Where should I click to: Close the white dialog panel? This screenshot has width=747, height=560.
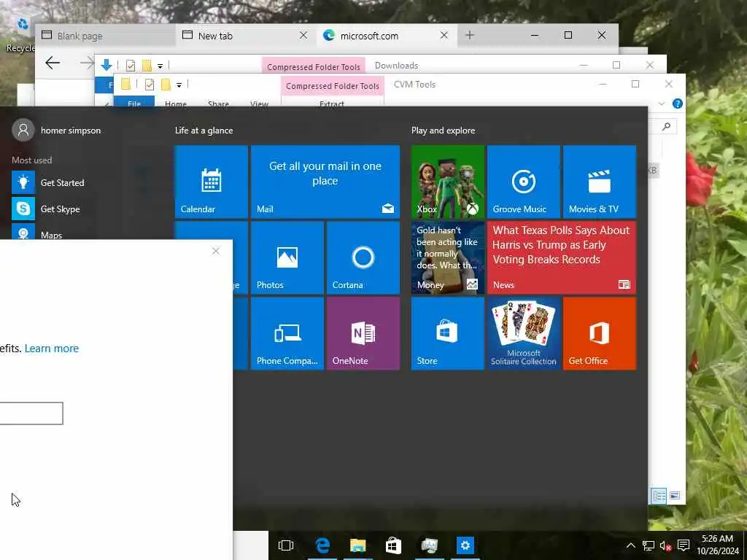(x=216, y=251)
